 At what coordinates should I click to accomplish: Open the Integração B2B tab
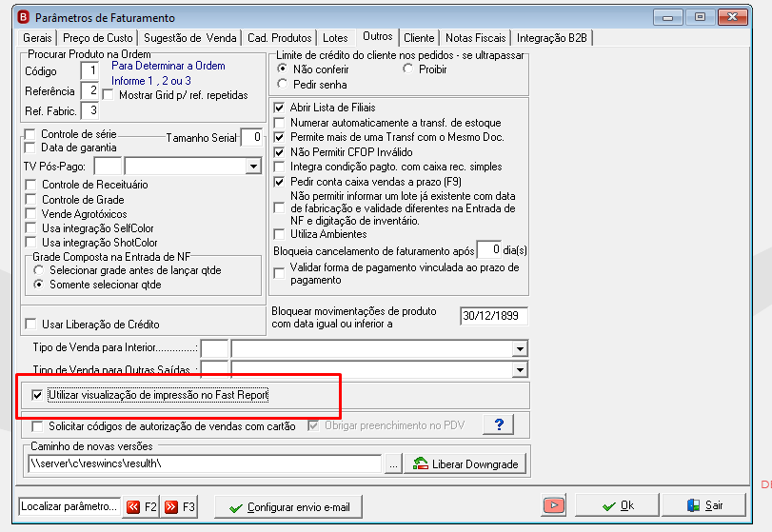click(551, 38)
